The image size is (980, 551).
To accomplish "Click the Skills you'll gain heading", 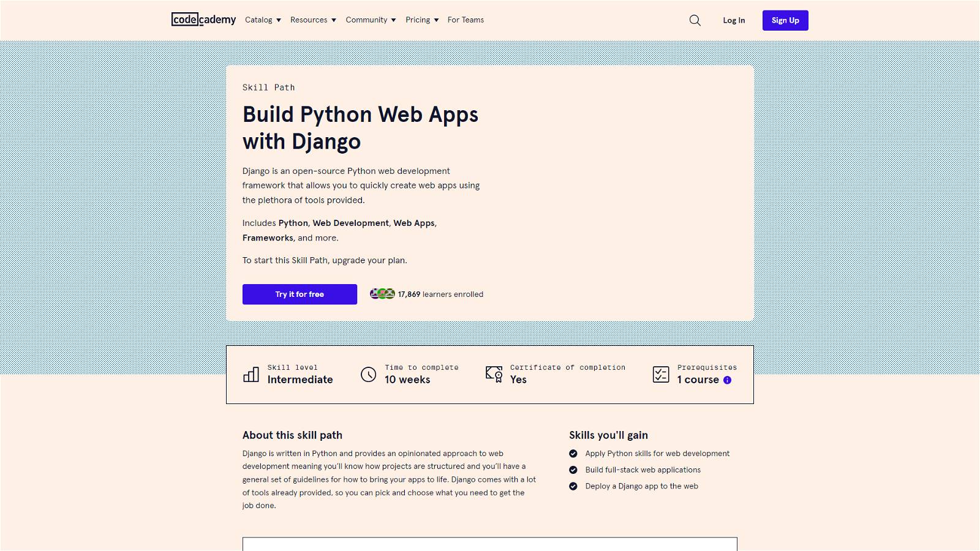I will [x=608, y=435].
